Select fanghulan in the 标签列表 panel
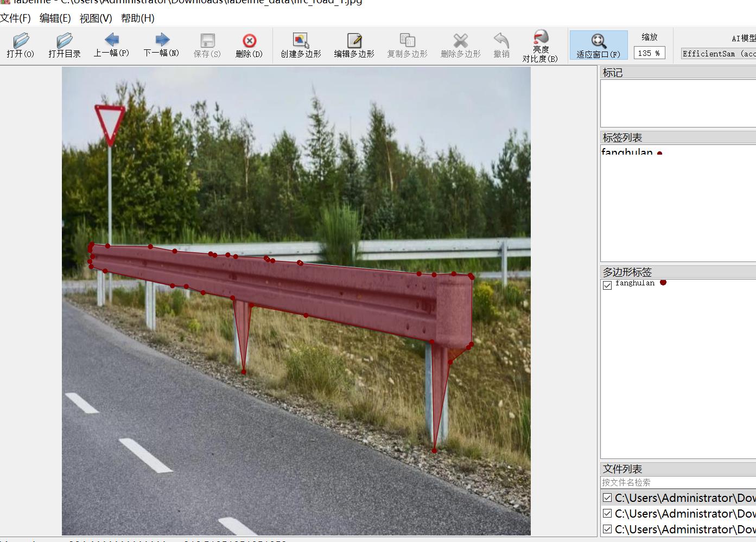 click(627, 152)
